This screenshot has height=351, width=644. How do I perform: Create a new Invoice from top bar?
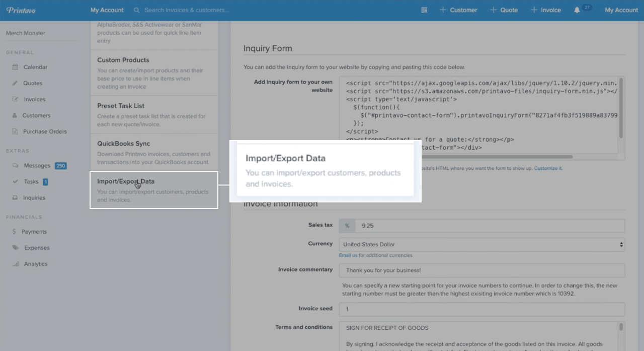click(x=545, y=10)
